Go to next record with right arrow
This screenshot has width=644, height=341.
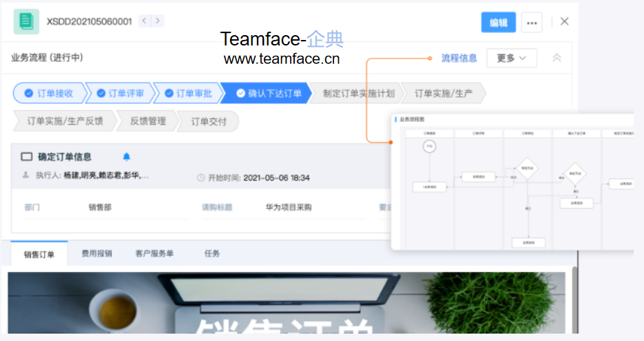coord(158,21)
